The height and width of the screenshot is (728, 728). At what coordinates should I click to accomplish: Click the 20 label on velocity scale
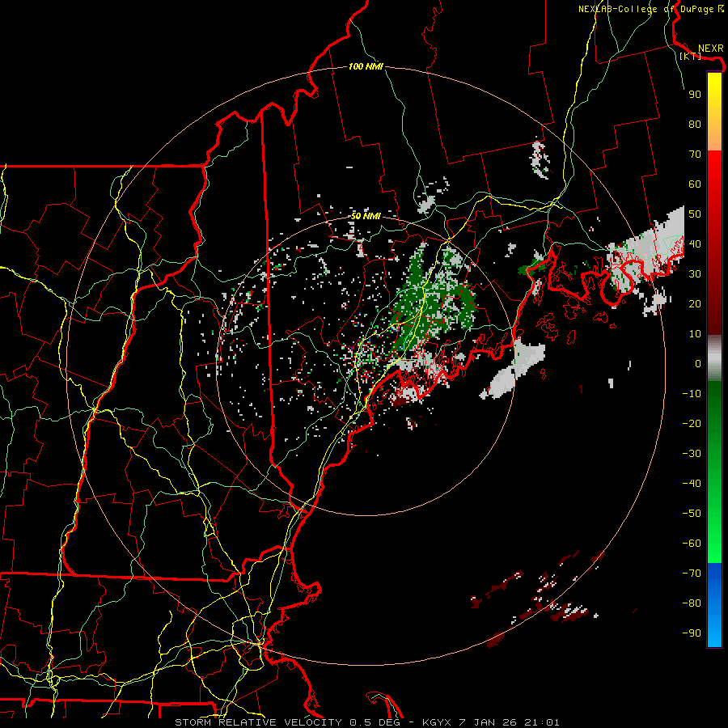(695, 303)
